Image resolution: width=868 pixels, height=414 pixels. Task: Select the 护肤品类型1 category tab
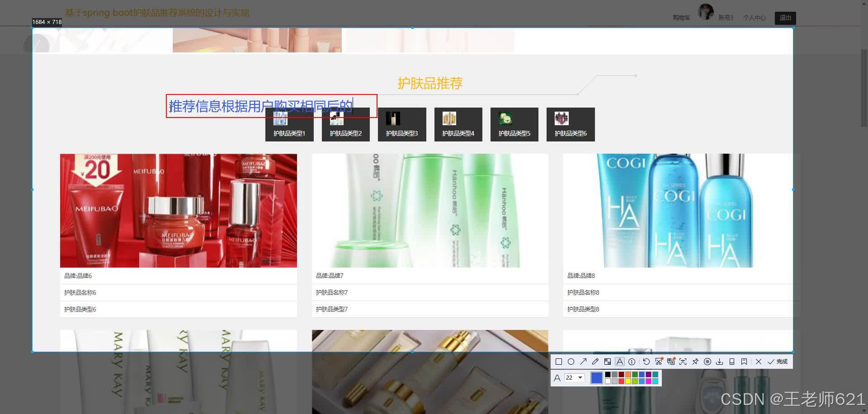point(289,124)
